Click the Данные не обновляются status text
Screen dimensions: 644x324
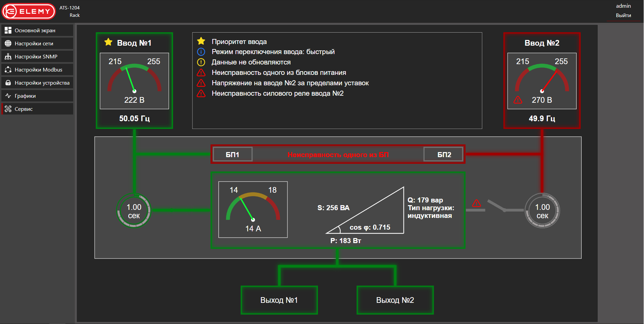point(251,62)
